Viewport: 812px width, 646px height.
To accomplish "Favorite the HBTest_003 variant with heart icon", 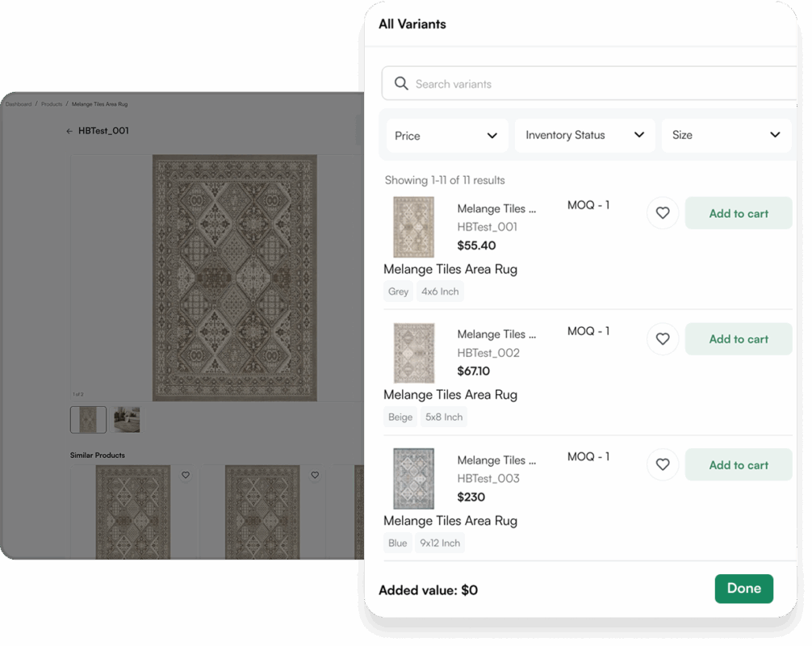I will [663, 465].
